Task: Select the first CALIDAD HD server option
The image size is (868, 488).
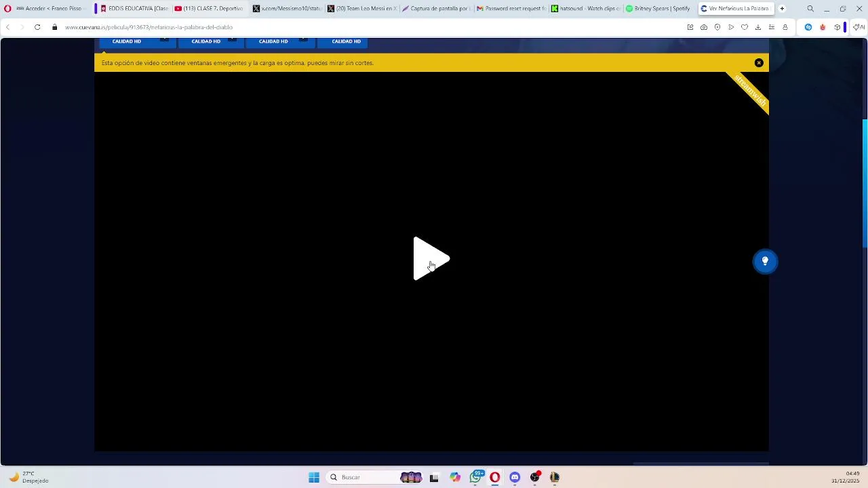Action: click(x=137, y=42)
